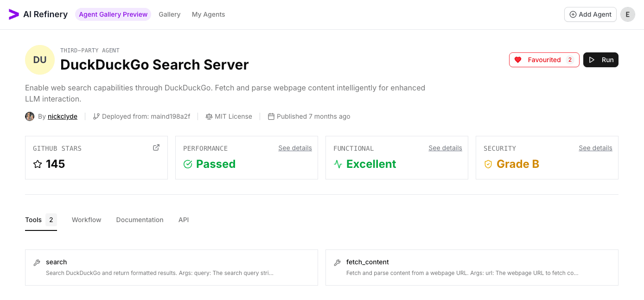The height and width of the screenshot is (300, 644).
Task: Click the wrench icon on the search tool
Action: point(37,262)
